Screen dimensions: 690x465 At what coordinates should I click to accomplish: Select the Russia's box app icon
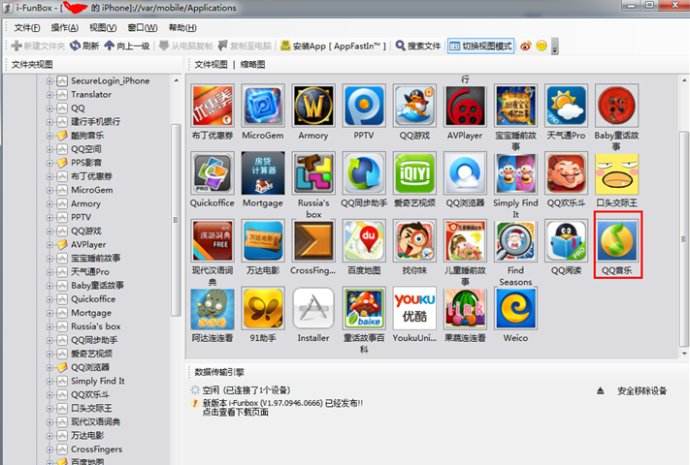click(313, 173)
